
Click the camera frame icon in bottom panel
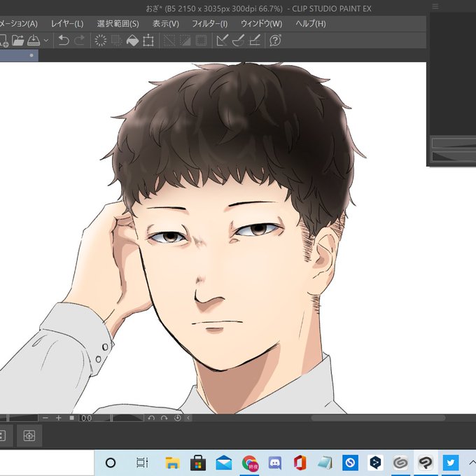(29, 435)
